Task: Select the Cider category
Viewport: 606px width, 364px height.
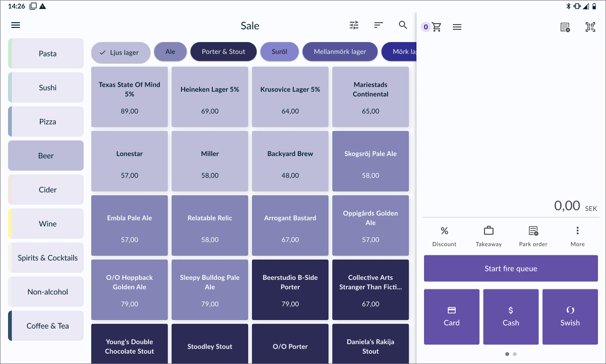Action: tap(46, 190)
